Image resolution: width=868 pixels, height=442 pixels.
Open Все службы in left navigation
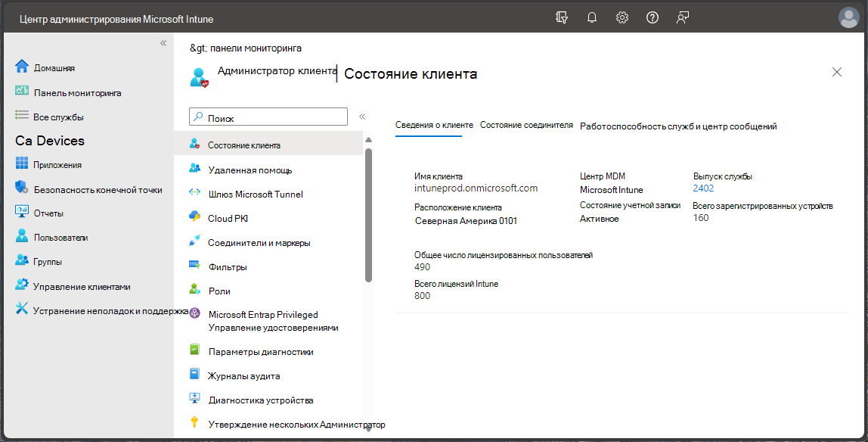click(59, 117)
